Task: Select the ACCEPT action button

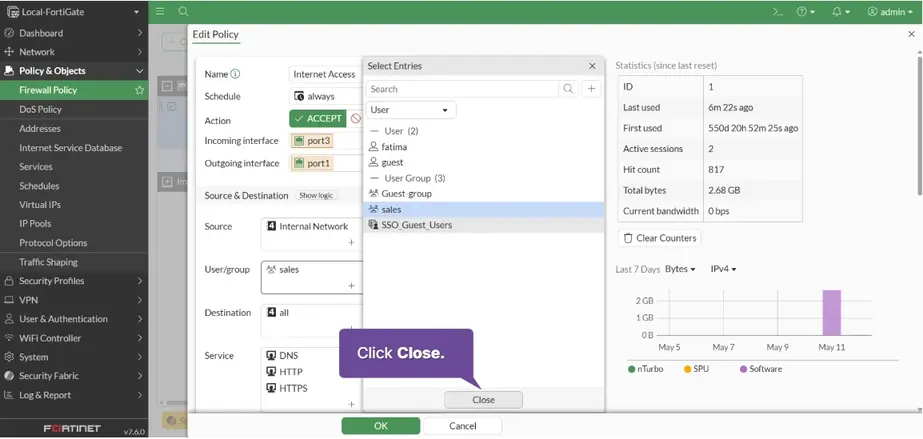Action: click(x=318, y=118)
